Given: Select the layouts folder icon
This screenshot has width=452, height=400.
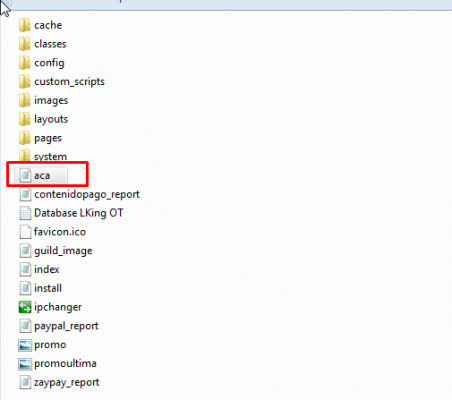Looking at the screenshot, I should pos(25,119).
